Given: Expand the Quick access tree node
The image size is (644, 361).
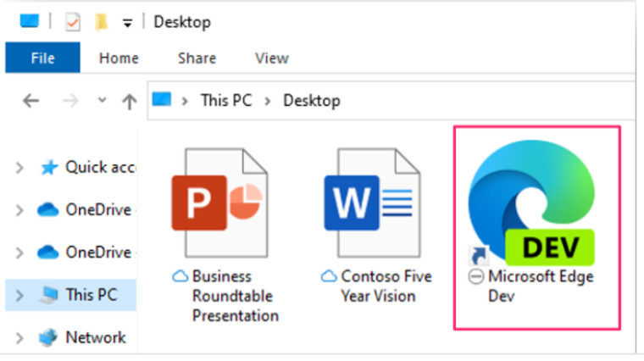Looking at the screenshot, I should pyautogui.click(x=19, y=168).
